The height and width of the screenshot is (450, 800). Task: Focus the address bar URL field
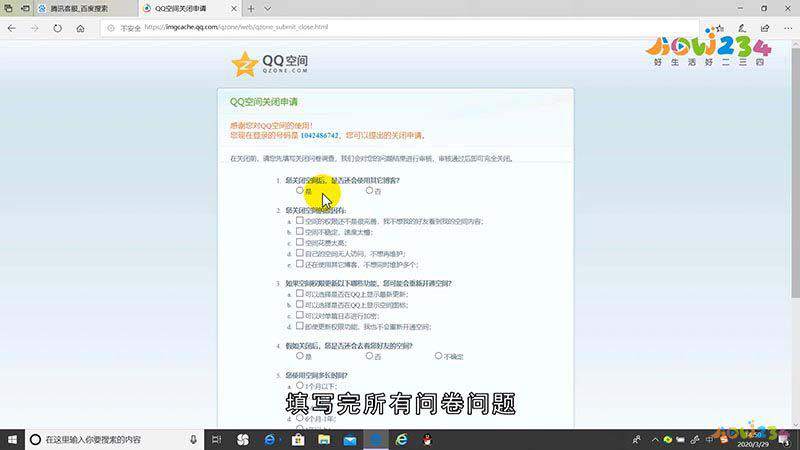click(398, 28)
